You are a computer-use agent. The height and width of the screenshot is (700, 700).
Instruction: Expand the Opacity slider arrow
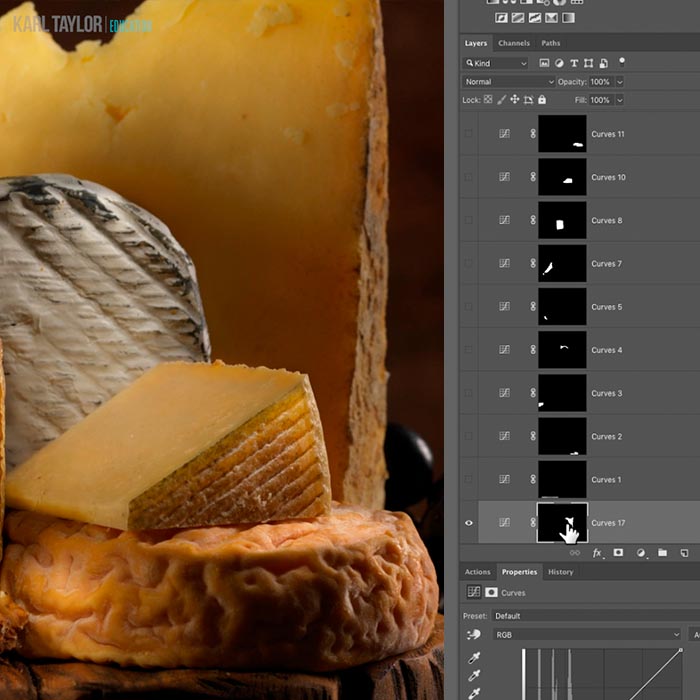coord(620,82)
